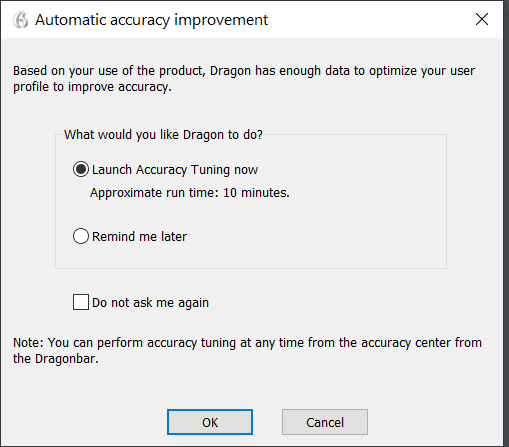Click the Dragon flame icon in title bar
Screen dimensions: 509x447
pyautogui.click(x=20, y=20)
